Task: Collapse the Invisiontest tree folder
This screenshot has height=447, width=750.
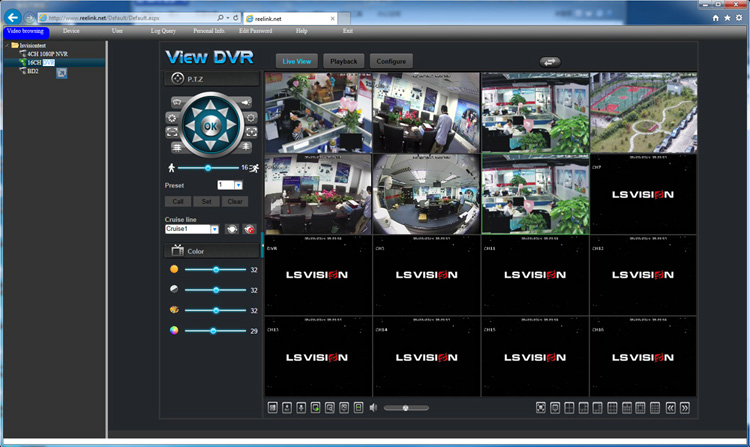Action: [7, 45]
